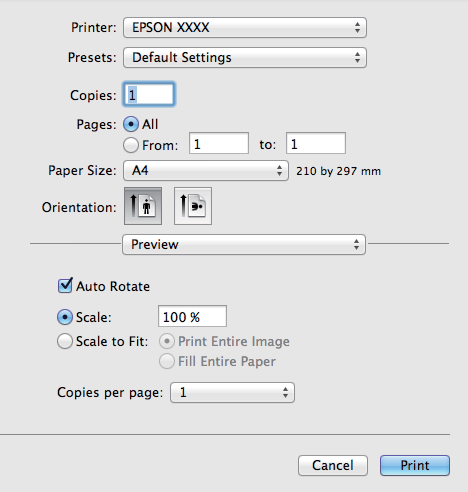
Task: Click the Cancel button
Action: click(333, 465)
